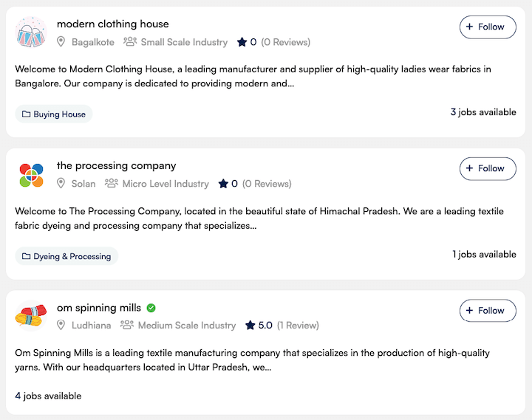Click the folder icon in Buying House tag
Image resolution: width=532 pixels, height=420 pixels.
(x=26, y=114)
